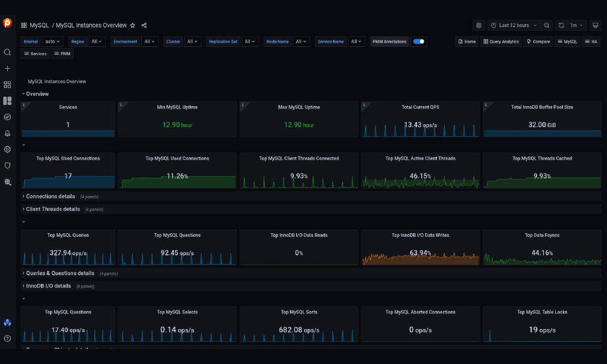Open the Top Data Fsyncs panel title

pyautogui.click(x=542, y=235)
